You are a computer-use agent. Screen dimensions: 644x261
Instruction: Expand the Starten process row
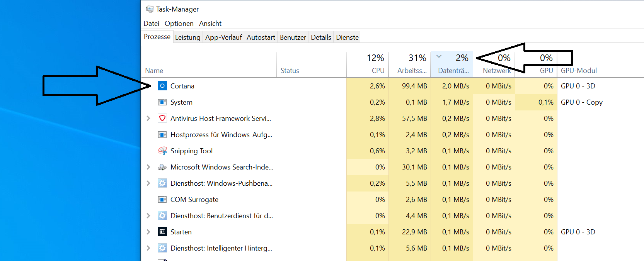click(148, 232)
